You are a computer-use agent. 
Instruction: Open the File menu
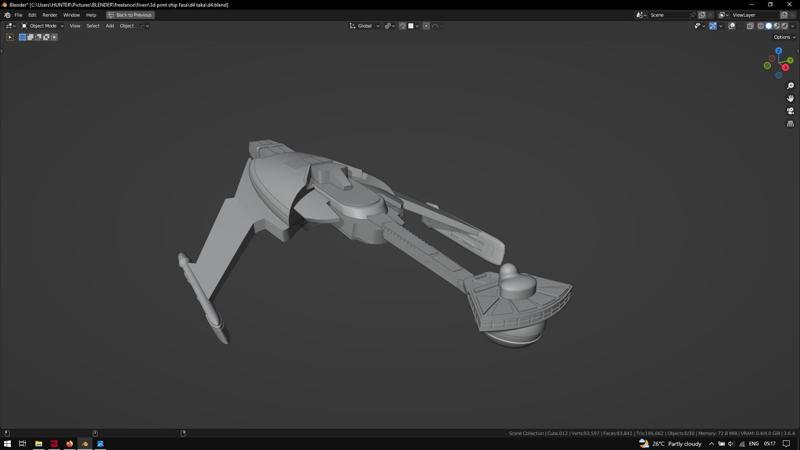(18, 15)
